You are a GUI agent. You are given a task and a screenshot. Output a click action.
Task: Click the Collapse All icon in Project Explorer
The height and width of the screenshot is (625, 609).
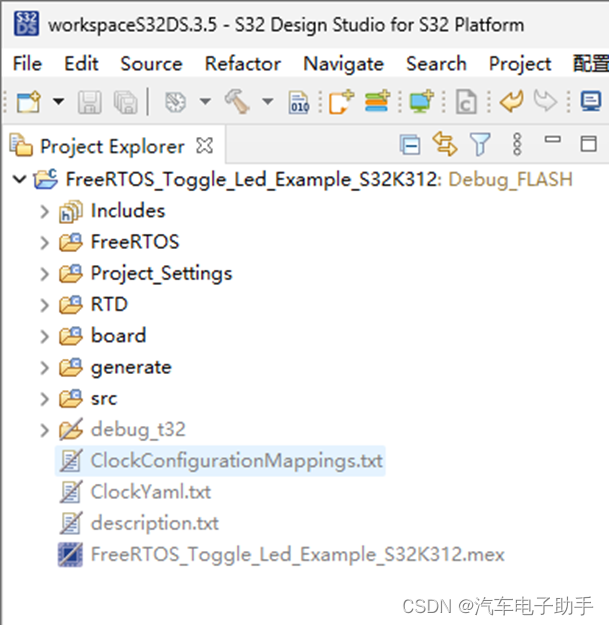[410, 144]
